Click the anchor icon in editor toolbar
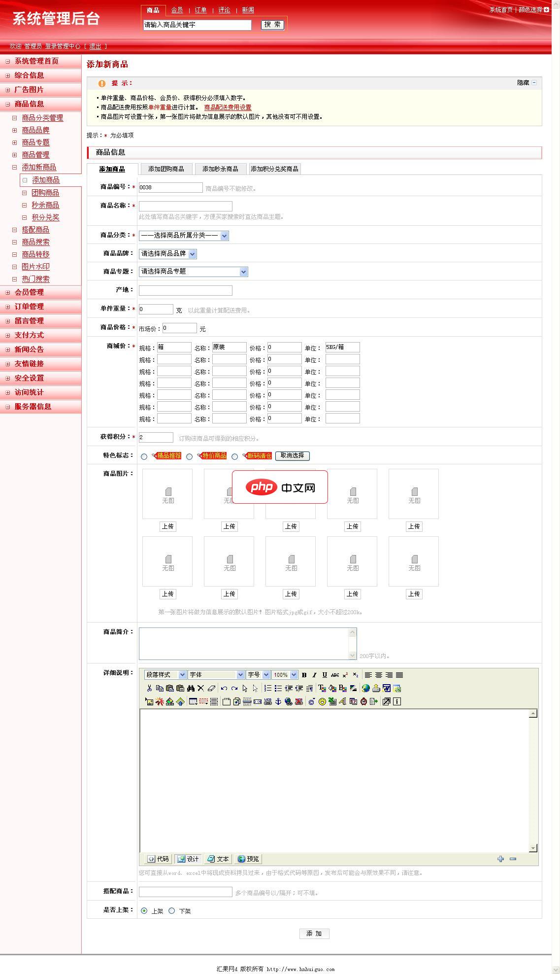 [x=278, y=701]
